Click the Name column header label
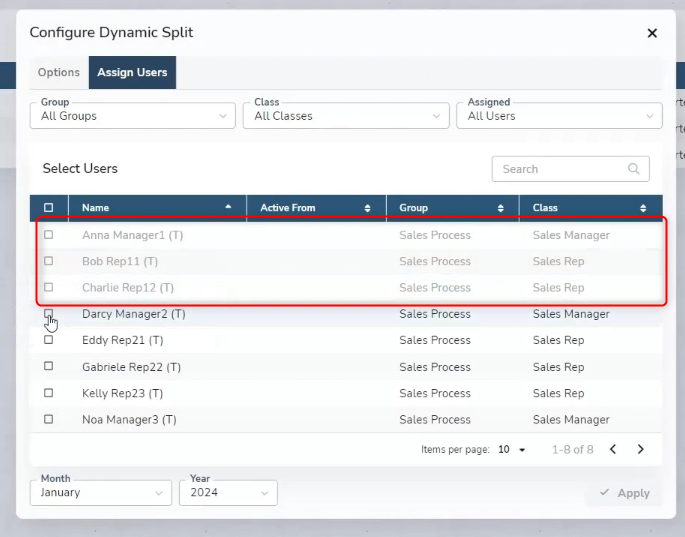Viewport: 685px width, 537px height. (x=95, y=208)
